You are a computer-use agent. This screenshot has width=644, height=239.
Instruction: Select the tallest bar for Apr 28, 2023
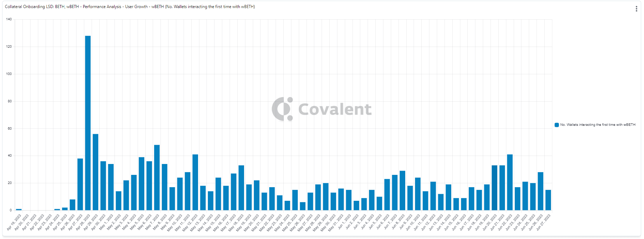pyautogui.click(x=88, y=123)
